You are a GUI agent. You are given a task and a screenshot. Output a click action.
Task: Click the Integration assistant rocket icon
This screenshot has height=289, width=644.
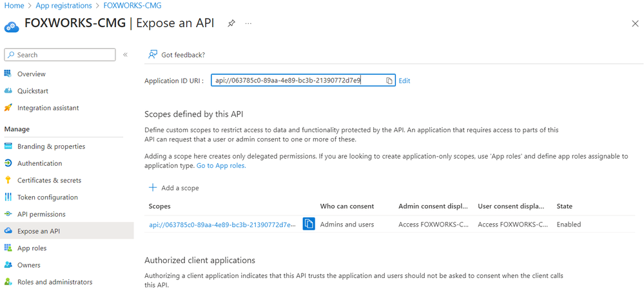click(8, 108)
